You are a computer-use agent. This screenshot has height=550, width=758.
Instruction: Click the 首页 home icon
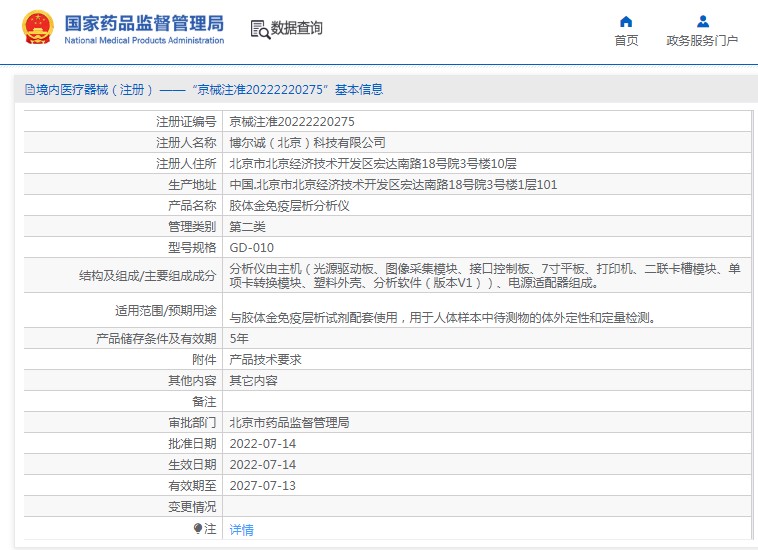coord(626,21)
